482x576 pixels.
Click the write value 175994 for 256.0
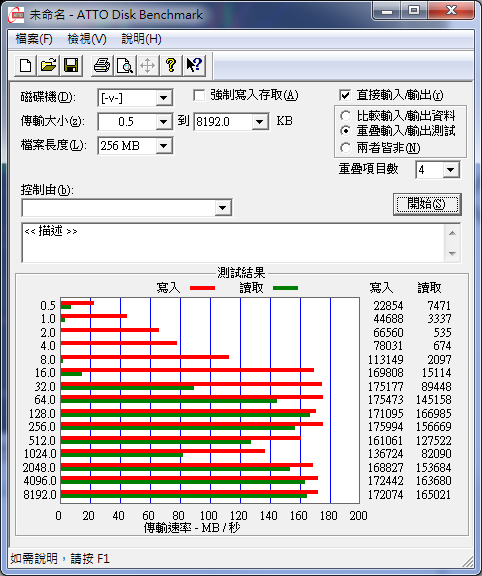pyautogui.click(x=385, y=427)
